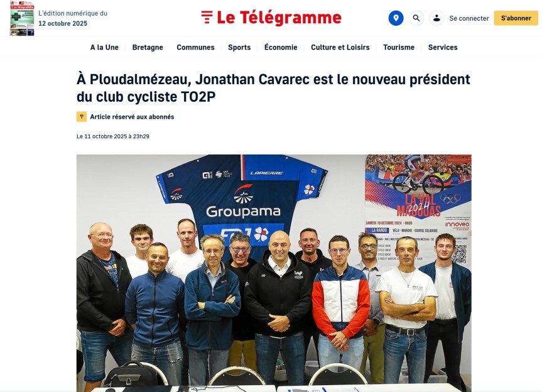Click the blue location pin icon
This screenshot has height=392, width=542.
pyautogui.click(x=396, y=18)
